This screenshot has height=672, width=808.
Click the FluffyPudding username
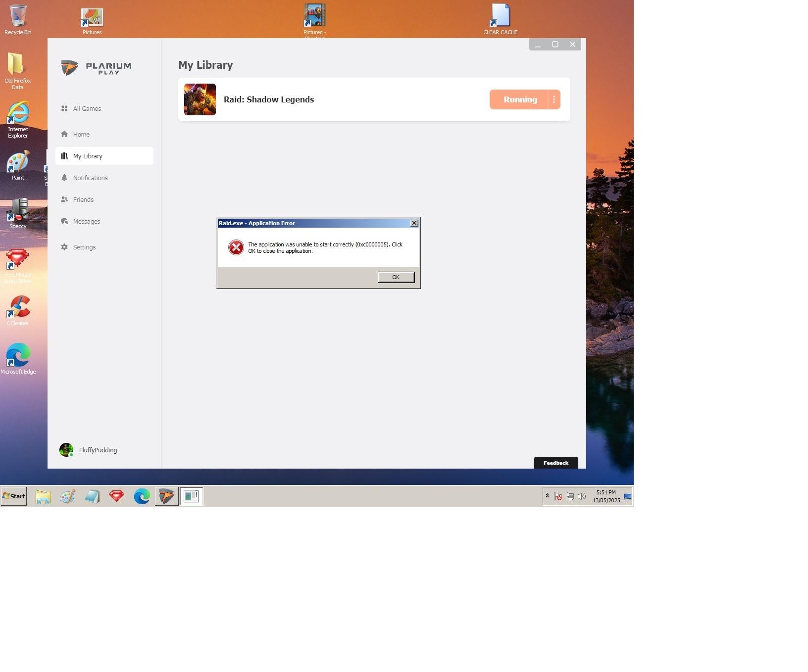[x=98, y=450]
